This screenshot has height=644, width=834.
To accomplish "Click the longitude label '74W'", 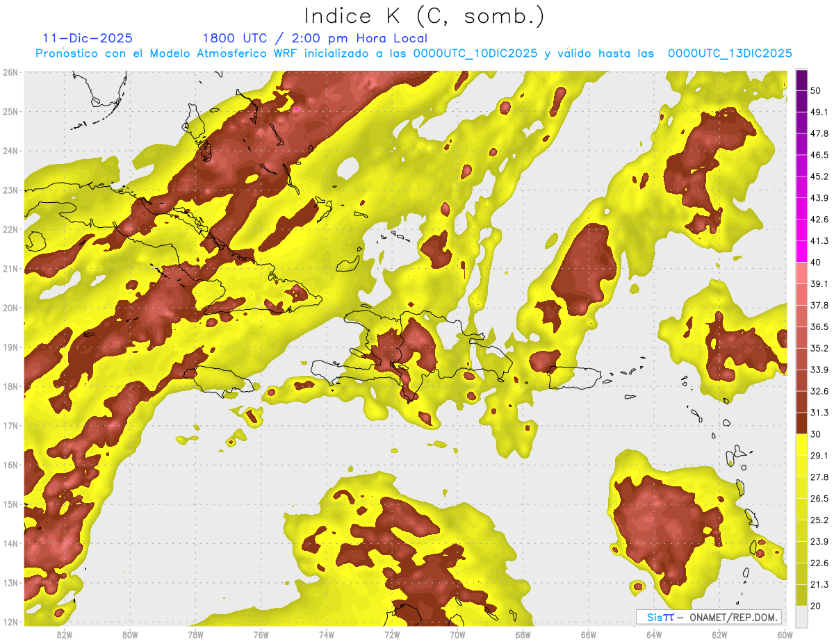I will pos(327,635).
